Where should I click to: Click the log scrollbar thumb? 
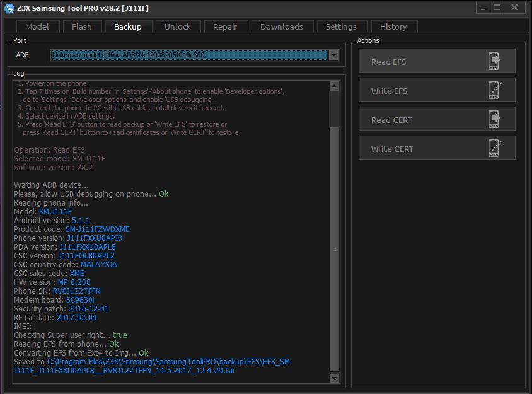click(x=334, y=250)
